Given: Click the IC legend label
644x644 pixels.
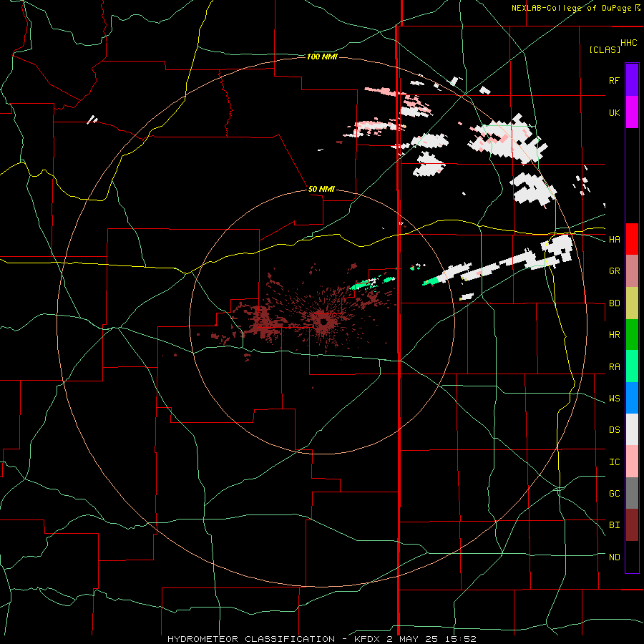Looking at the screenshot, I should [x=614, y=462].
